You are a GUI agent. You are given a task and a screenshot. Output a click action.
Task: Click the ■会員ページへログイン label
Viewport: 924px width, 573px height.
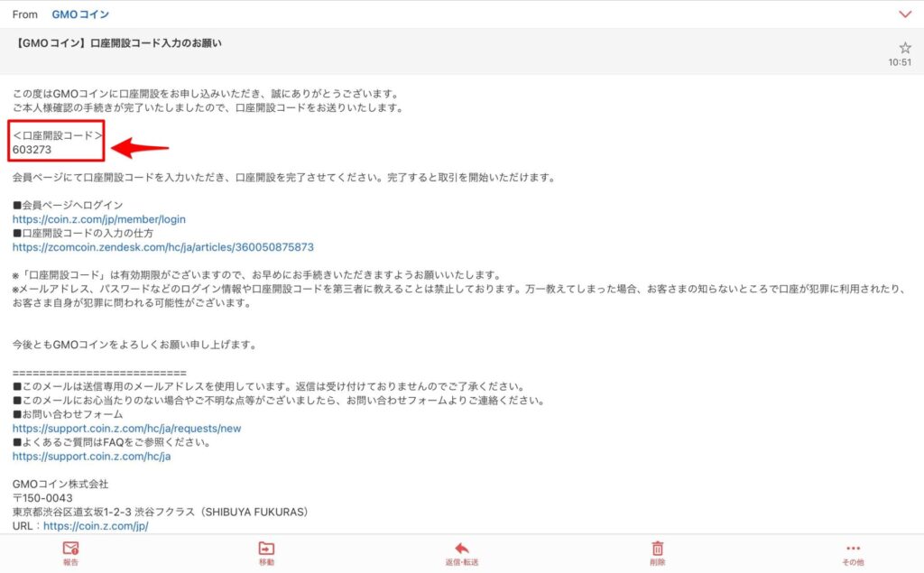(x=68, y=205)
